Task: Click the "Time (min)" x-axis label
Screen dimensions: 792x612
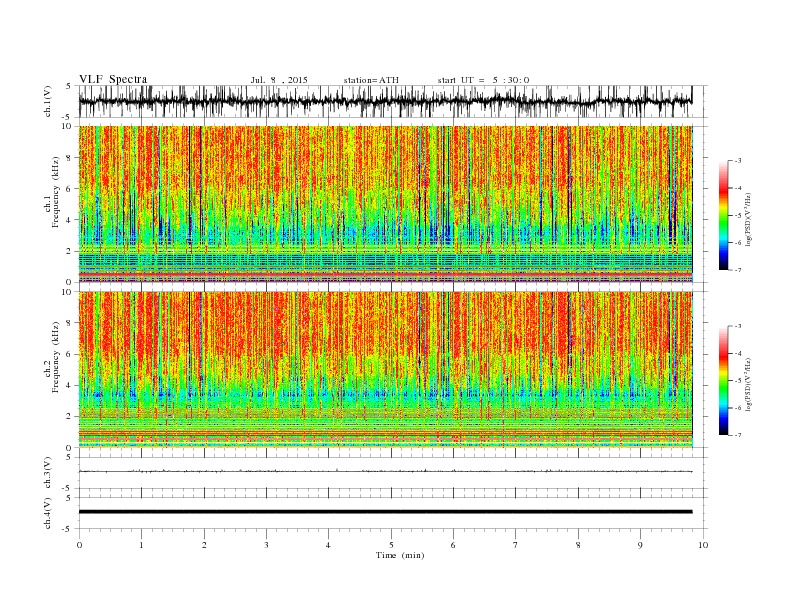Action: (400, 555)
